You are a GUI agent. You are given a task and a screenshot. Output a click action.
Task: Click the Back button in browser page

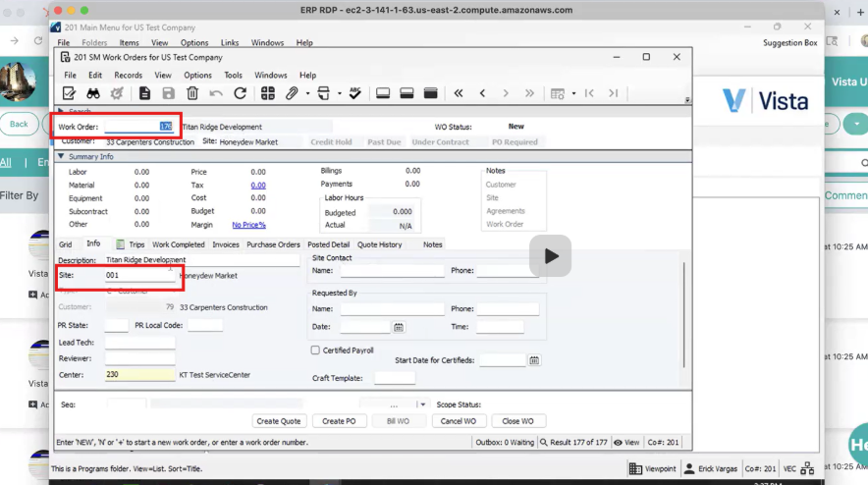[x=19, y=124]
